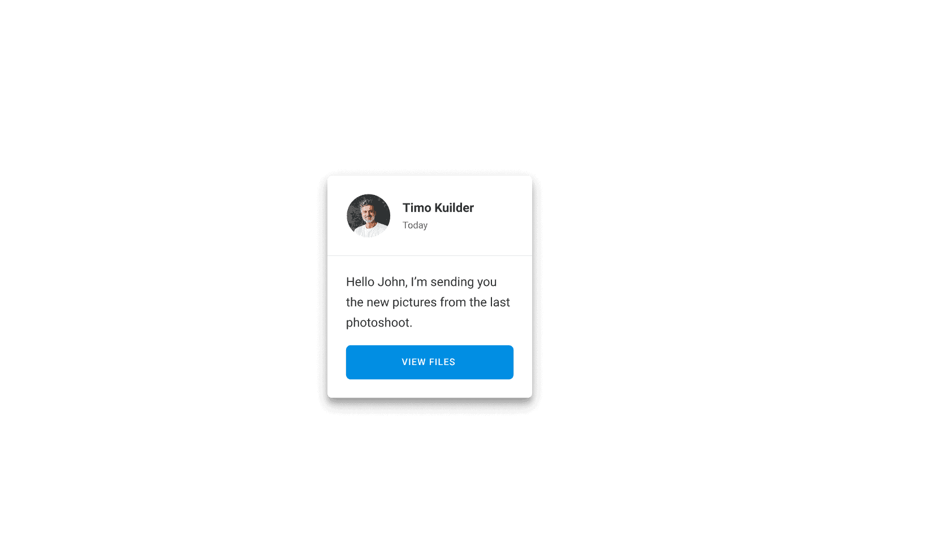
Task: Click the word photoshoot in the message
Action: point(378,323)
